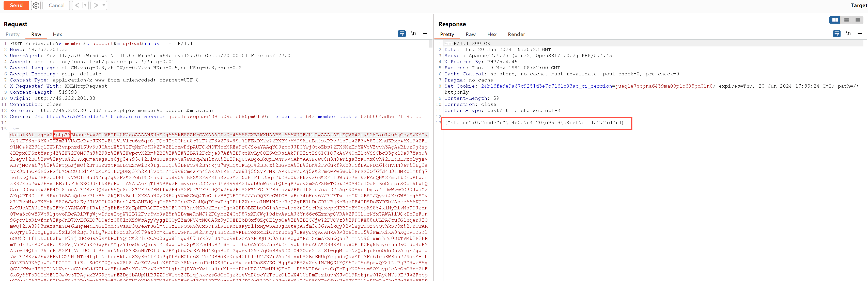
Task: Open the forward history dropdown arrow
Action: point(104,5)
